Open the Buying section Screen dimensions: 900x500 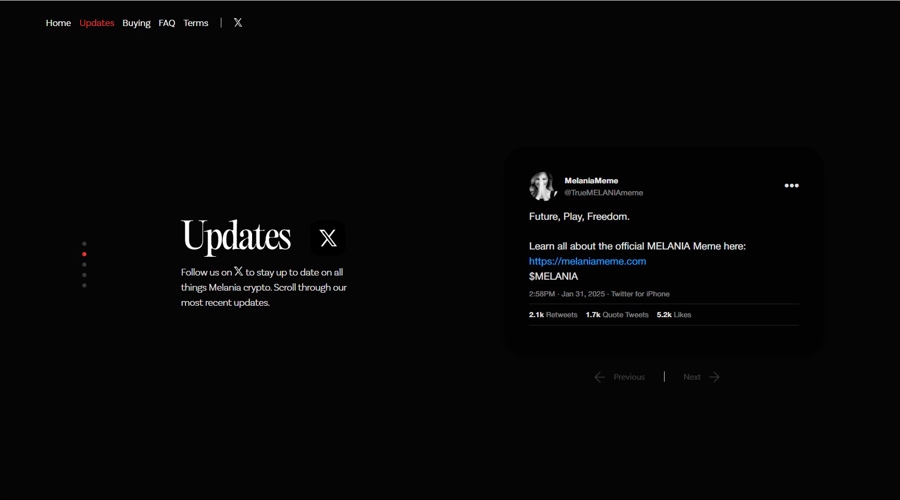[x=136, y=23]
